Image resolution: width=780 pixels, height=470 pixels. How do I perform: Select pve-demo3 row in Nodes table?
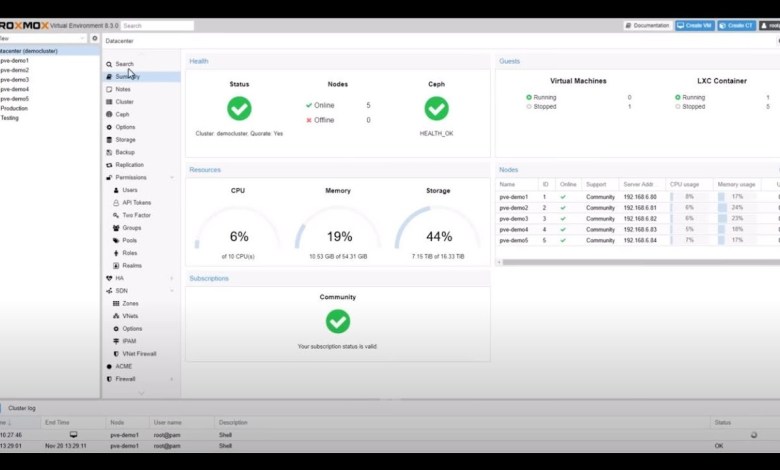(638, 219)
